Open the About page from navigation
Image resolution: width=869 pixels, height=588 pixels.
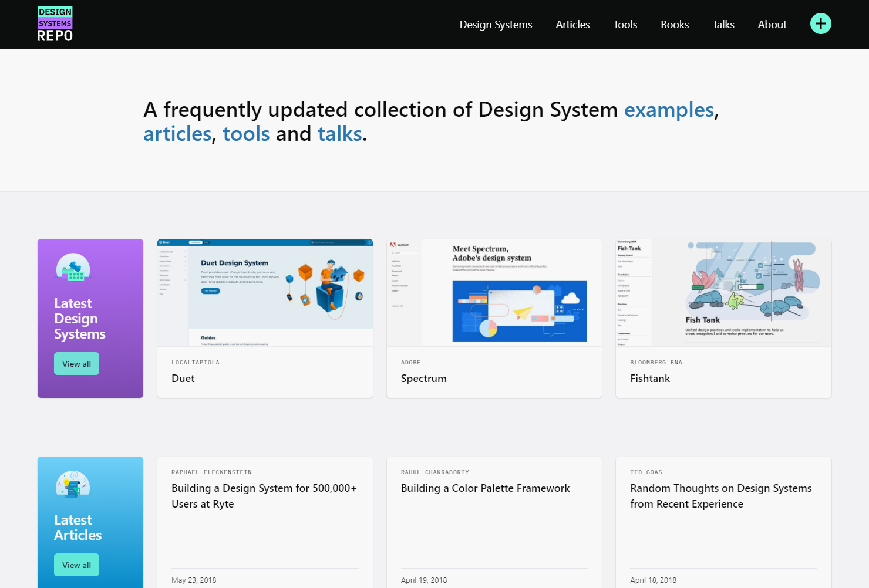772,25
